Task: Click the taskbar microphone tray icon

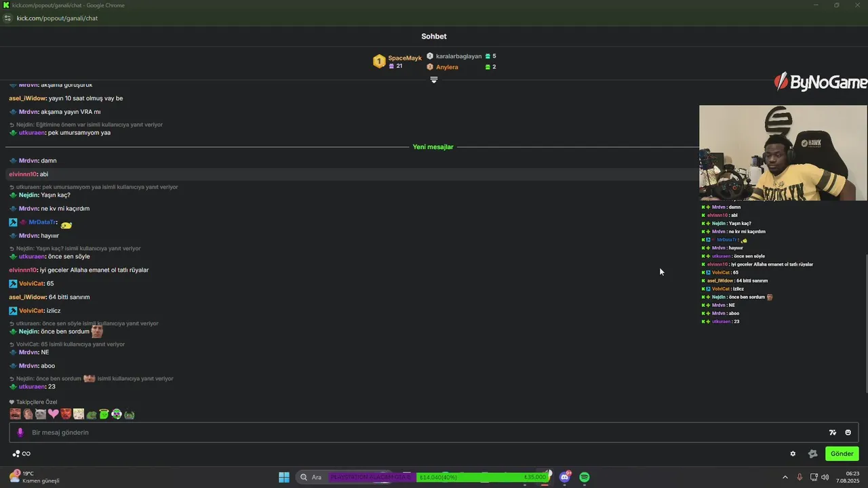Action: (800, 477)
